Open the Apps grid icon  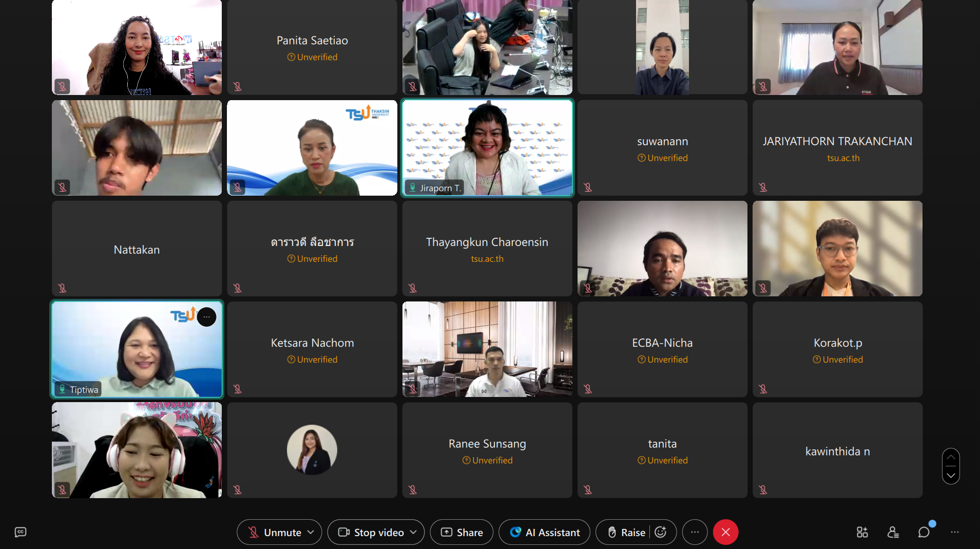point(862,532)
